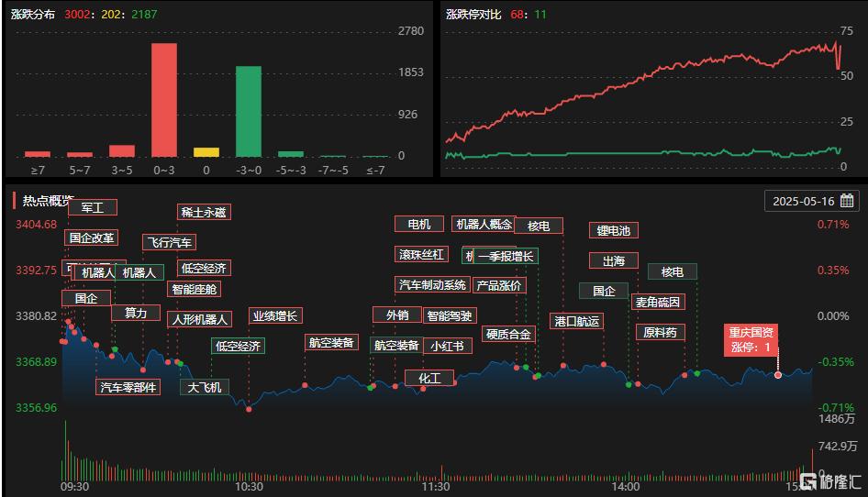This screenshot has width=868, height=497.
Task: Select the 汽车零部件 tag
Action: coord(128,387)
